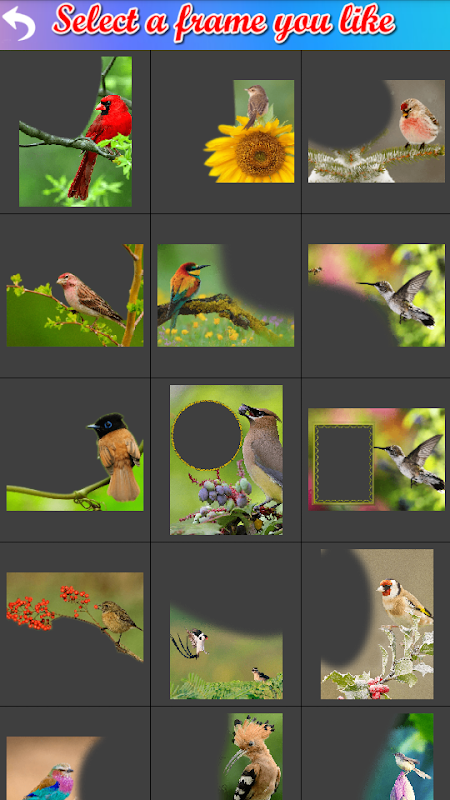Choose the hummingbird rectangular cutout frame
The width and height of the screenshot is (450, 800).
pos(376,459)
